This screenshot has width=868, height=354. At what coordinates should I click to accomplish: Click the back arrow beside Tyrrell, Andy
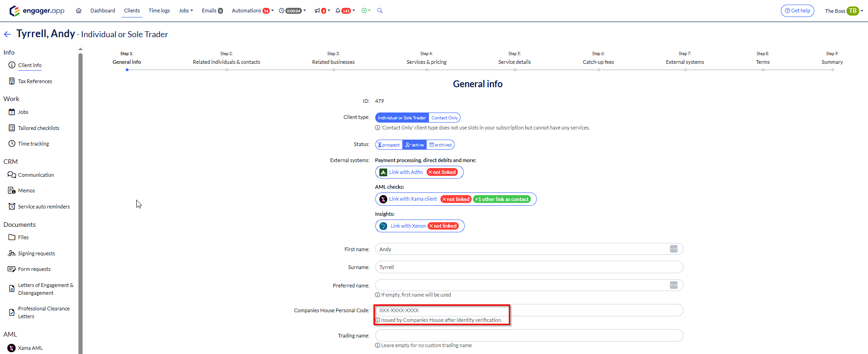coord(7,34)
